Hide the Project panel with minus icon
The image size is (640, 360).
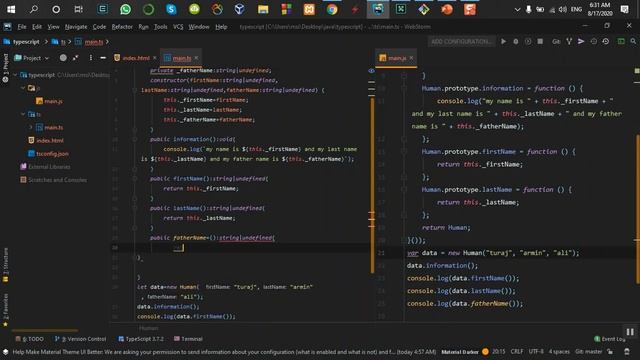click(103, 58)
